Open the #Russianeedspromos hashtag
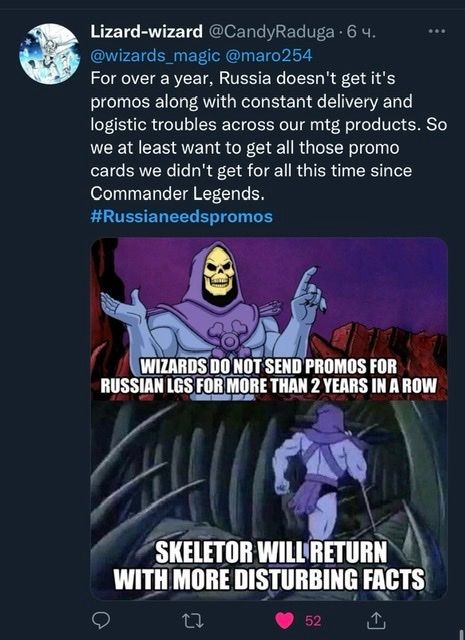 point(182,216)
